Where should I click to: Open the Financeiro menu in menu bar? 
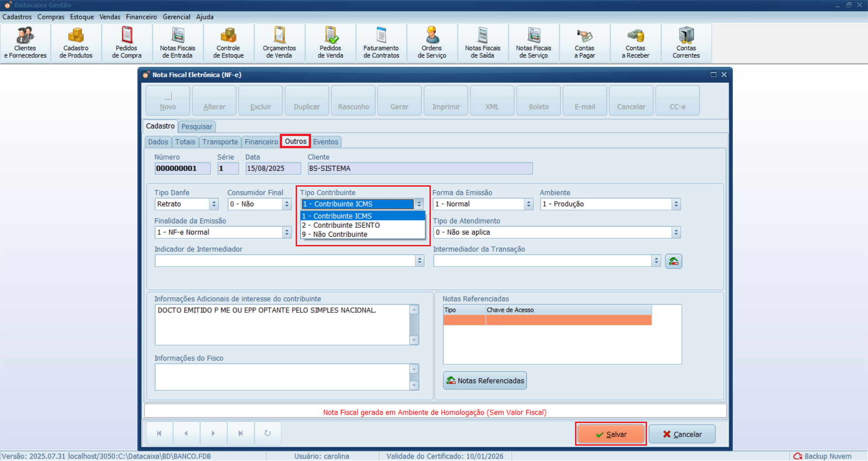coord(141,17)
